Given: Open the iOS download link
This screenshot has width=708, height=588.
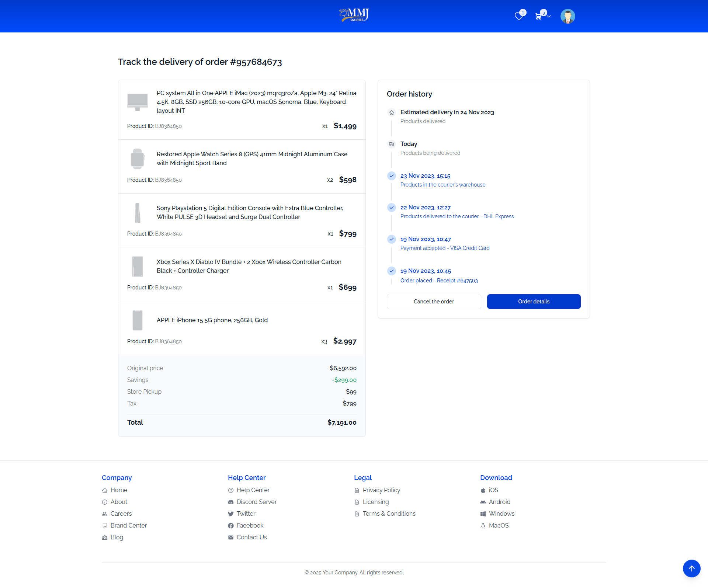Looking at the screenshot, I should pos(493,490).
